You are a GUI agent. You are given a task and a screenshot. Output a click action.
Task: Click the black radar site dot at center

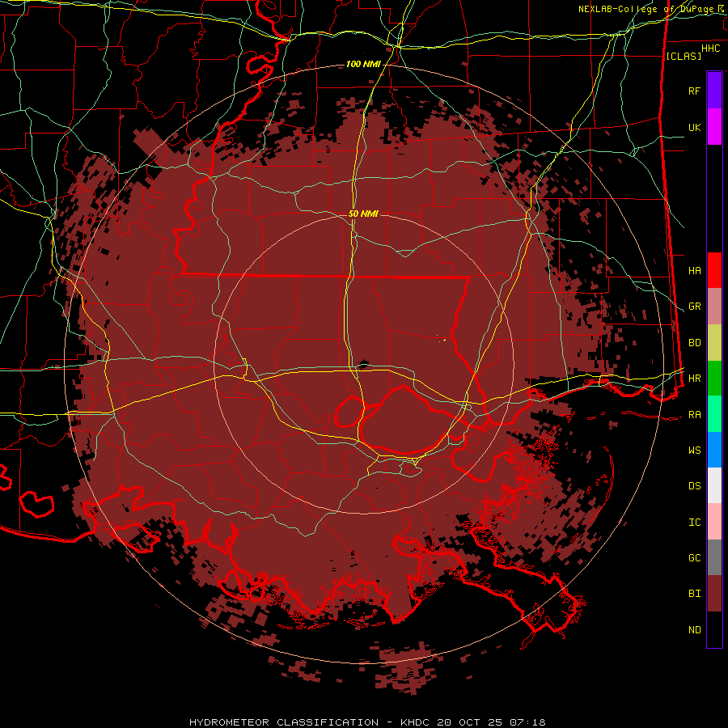(x=363, y=365)
